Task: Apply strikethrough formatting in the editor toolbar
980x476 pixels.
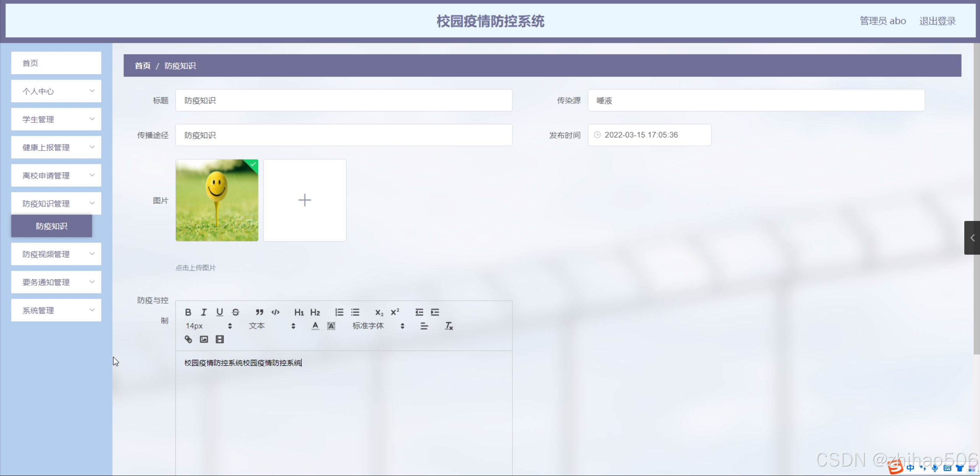Action: point(236,312)
